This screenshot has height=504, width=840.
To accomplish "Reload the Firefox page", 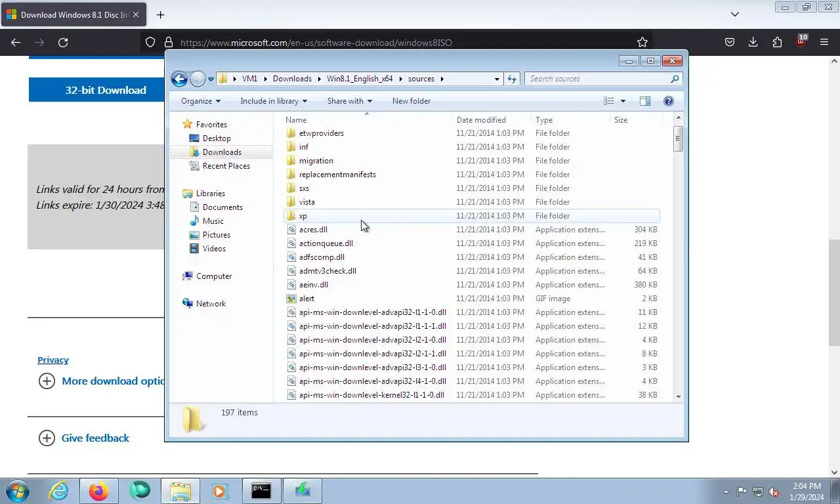I will [63, 43].
